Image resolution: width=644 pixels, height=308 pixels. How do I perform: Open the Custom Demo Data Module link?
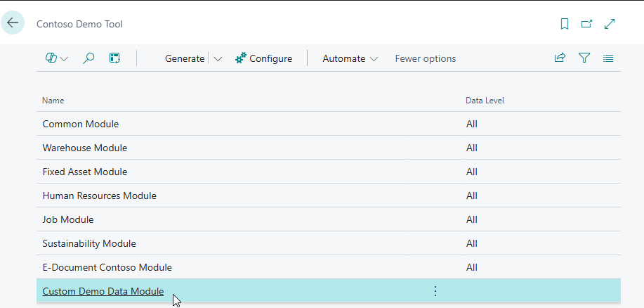pos(103,292)
